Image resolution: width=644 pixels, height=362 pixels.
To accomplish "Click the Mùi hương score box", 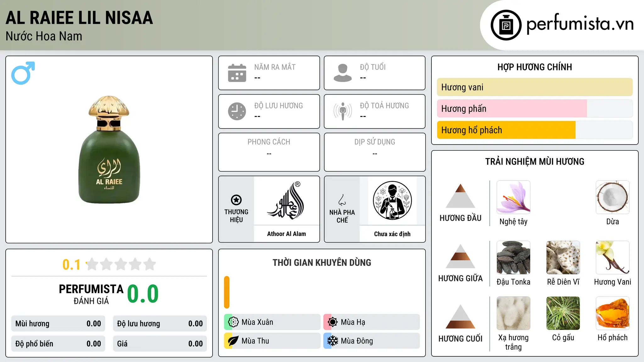I will point(58,324).
